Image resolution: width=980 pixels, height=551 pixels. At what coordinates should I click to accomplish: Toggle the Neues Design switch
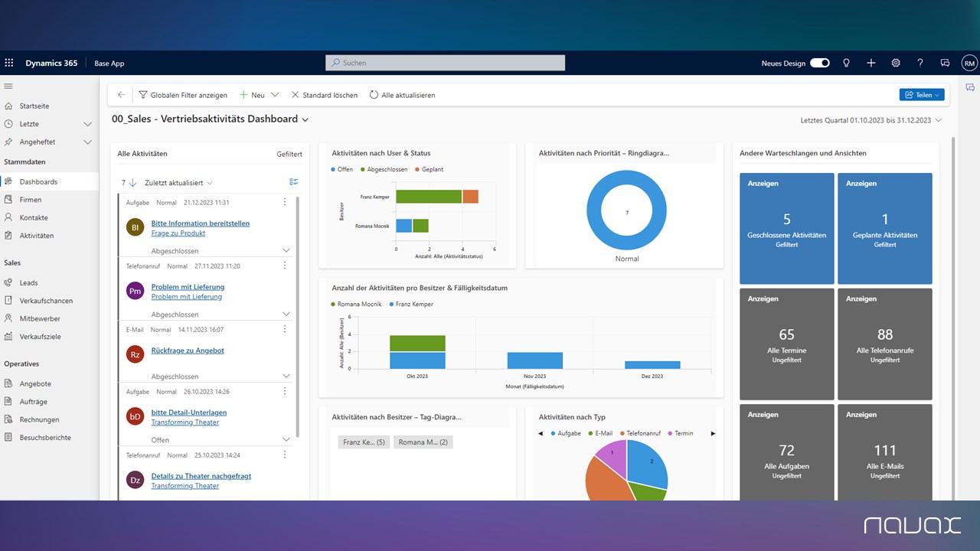[x=820, y=63]
